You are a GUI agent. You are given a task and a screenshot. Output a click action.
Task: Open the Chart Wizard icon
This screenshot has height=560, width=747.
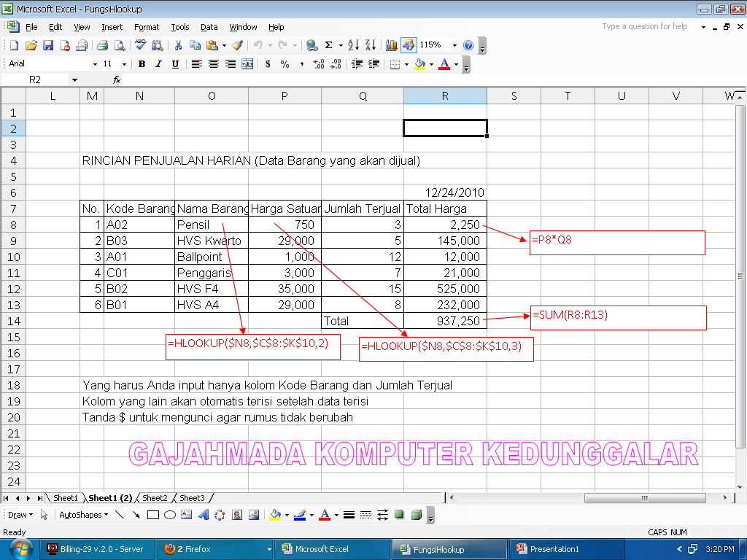tap(392, 45)
